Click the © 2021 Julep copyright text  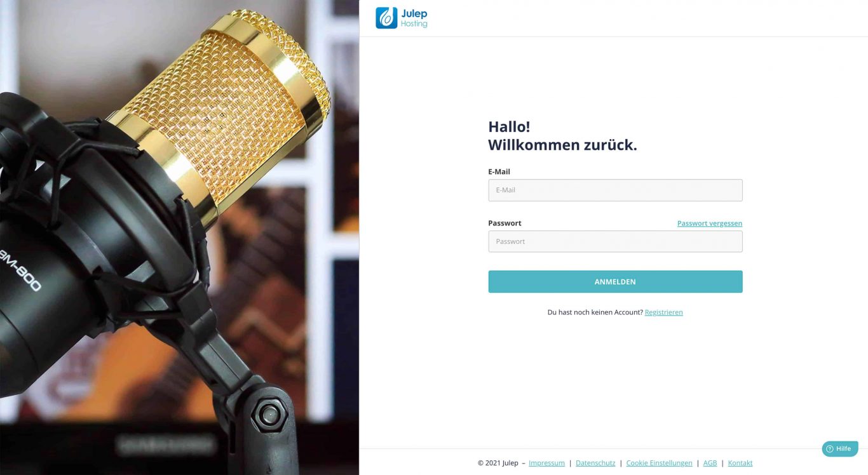click(x=498, y=463)
